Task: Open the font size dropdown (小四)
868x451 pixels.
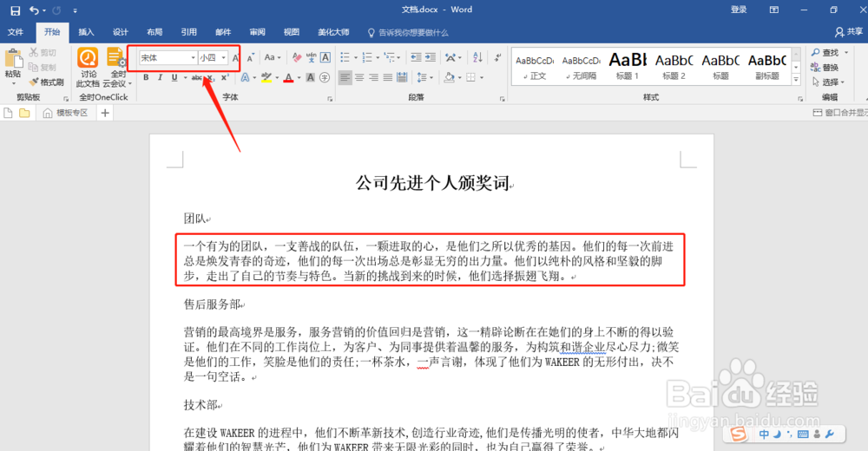Action: [x=224, y=57]
